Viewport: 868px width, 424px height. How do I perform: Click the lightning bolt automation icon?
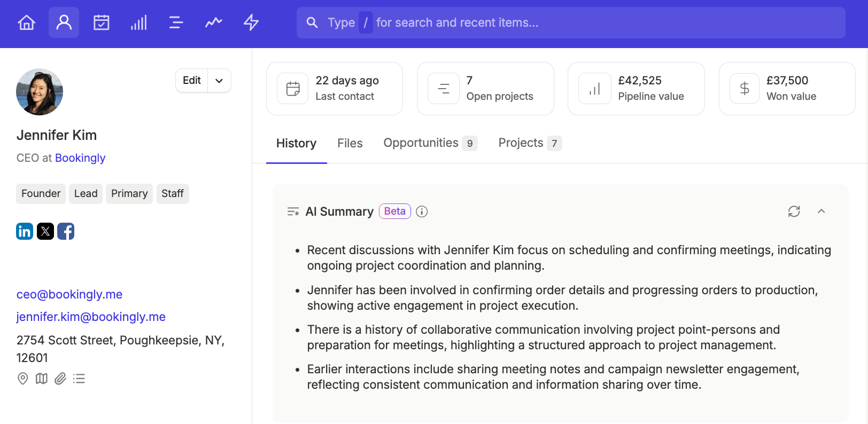click(x=251, y=22)
